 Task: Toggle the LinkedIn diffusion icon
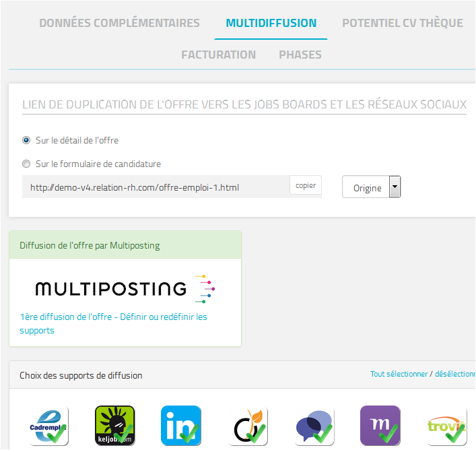181,426
